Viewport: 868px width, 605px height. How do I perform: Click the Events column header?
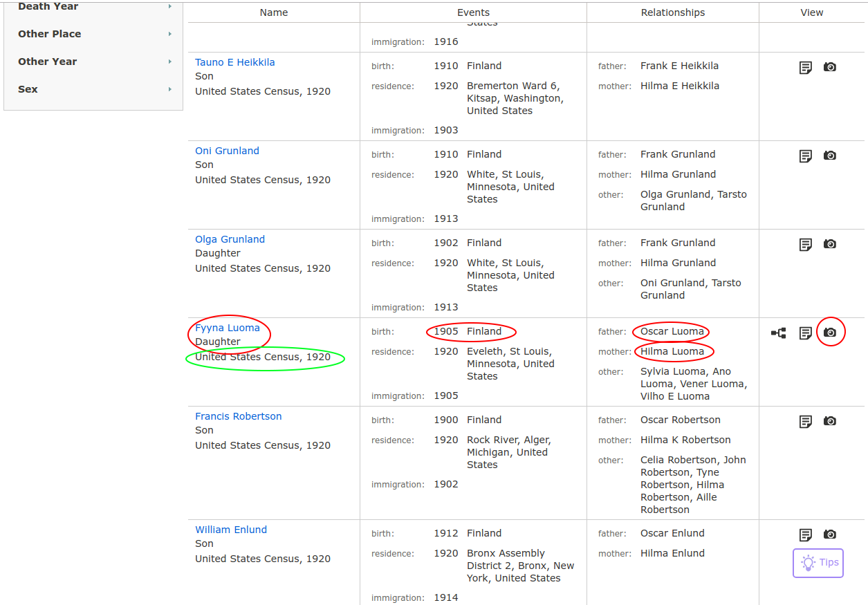click(473, 12)
